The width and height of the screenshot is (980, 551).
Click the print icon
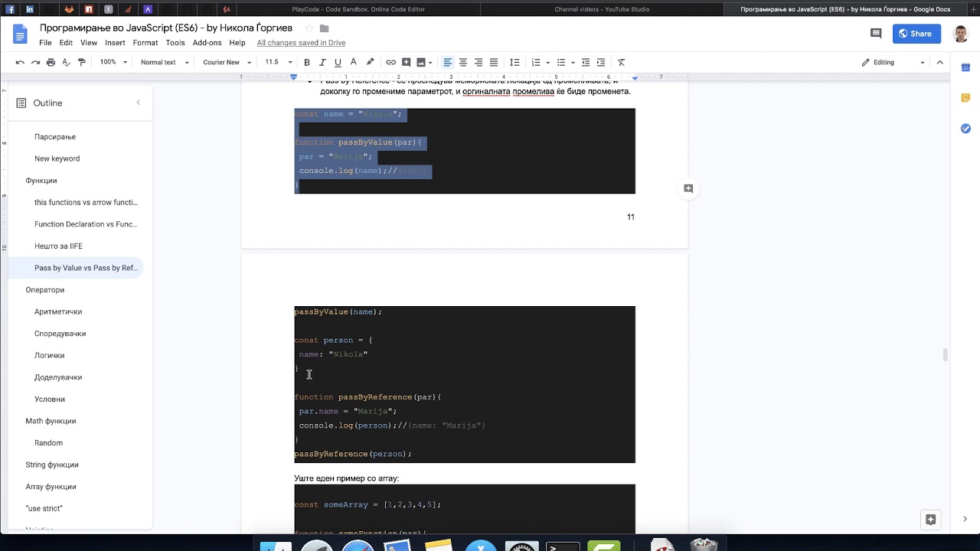tap(51, 62)
